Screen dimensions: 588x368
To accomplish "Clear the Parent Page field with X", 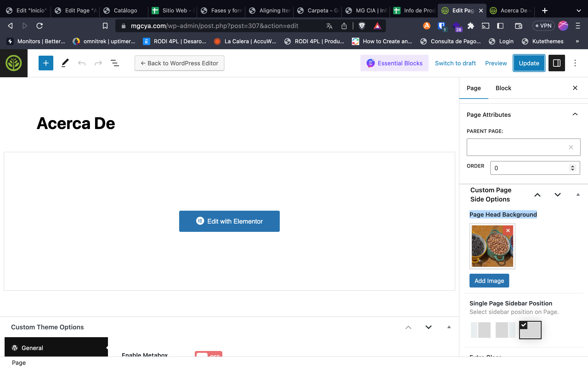I will click(571, 147).
